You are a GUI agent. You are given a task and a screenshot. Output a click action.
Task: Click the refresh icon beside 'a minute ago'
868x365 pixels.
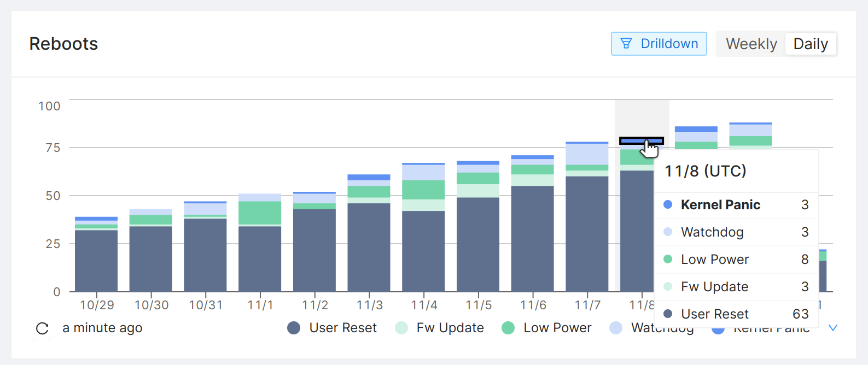[x=42, y=328]
